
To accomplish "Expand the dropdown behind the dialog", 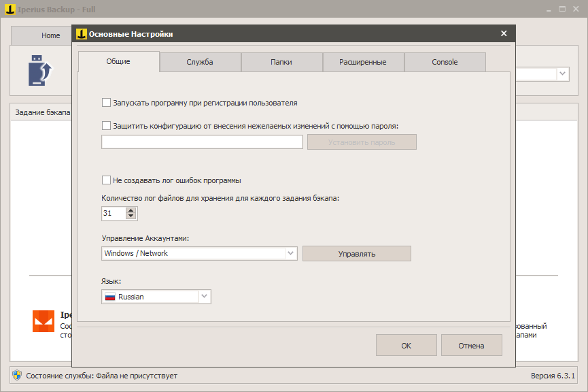I will point(564,73).
